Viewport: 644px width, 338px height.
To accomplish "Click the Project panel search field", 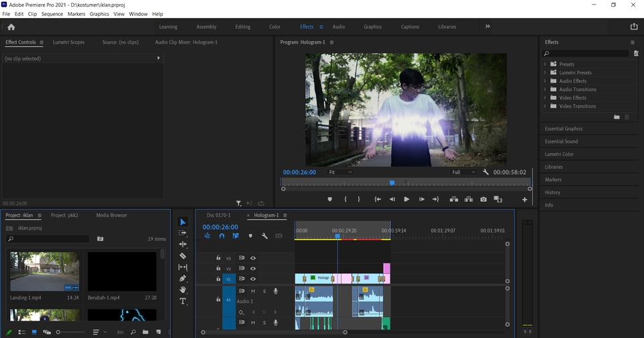I will click(x=48, y=239).
